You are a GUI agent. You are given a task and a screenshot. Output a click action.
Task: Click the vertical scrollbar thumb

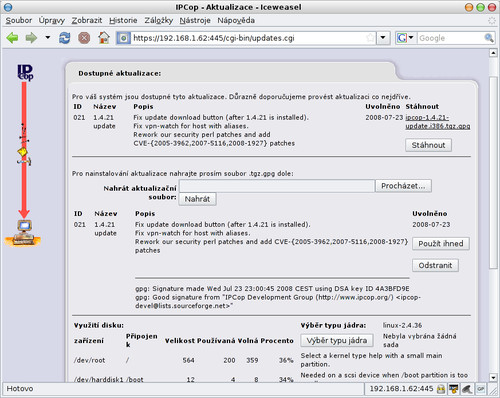[x=493, y=172]
